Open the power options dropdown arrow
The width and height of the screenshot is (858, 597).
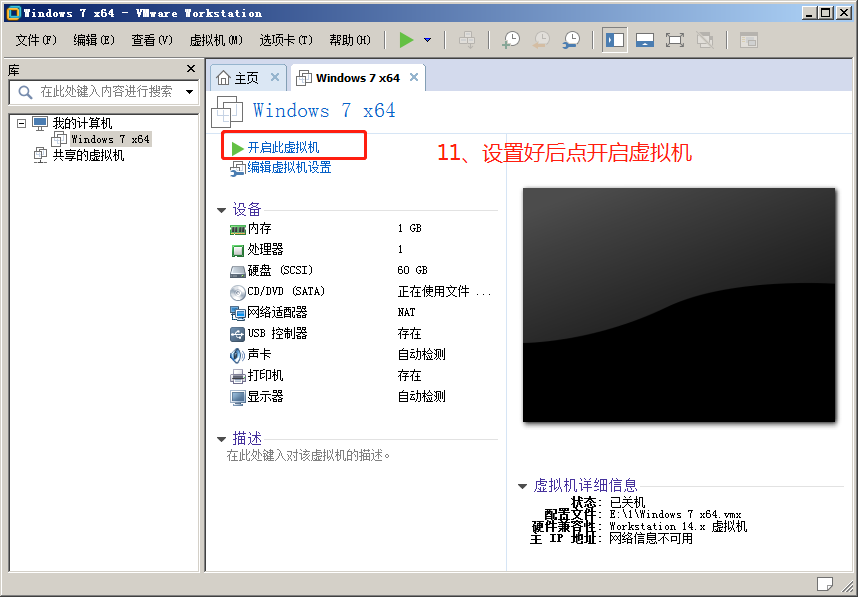point(427,40)
